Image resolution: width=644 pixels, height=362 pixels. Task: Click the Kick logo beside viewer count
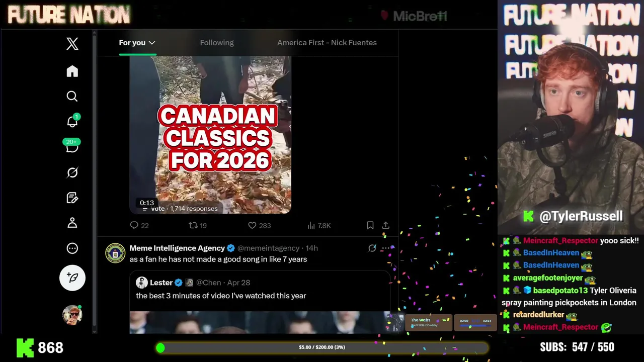tap(25, 347)
